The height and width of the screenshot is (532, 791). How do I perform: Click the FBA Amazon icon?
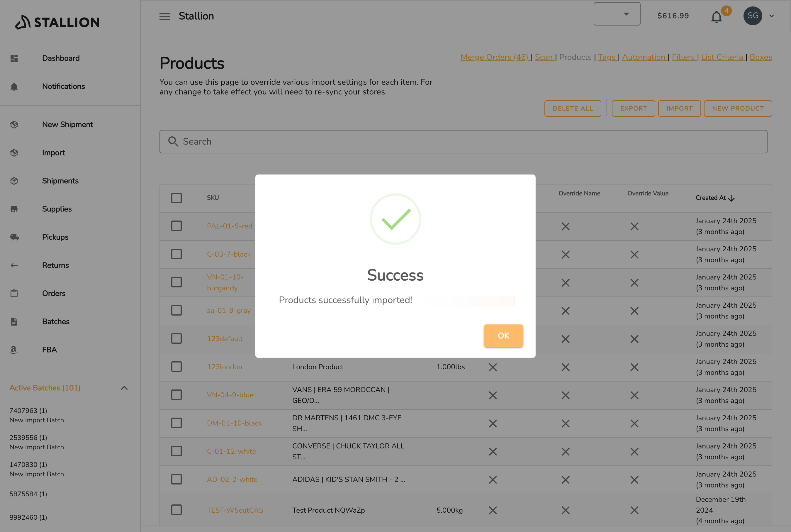[x=13, y=350]
